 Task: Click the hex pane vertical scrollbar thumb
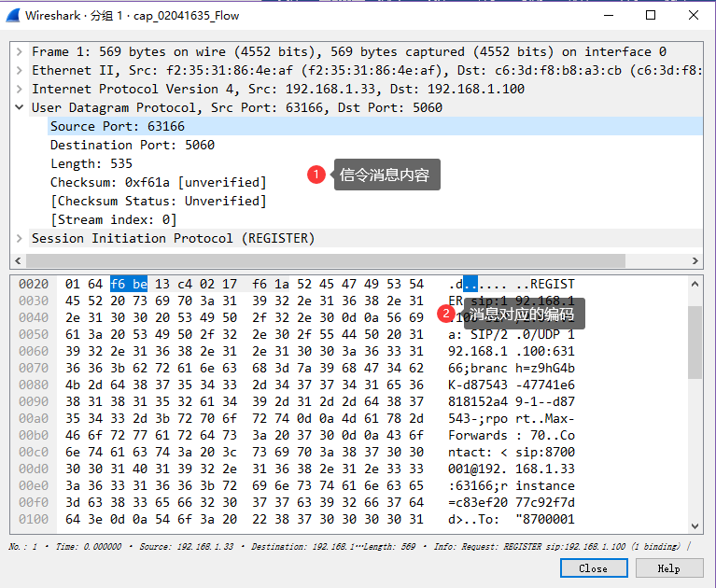click(x=695, y=343)
